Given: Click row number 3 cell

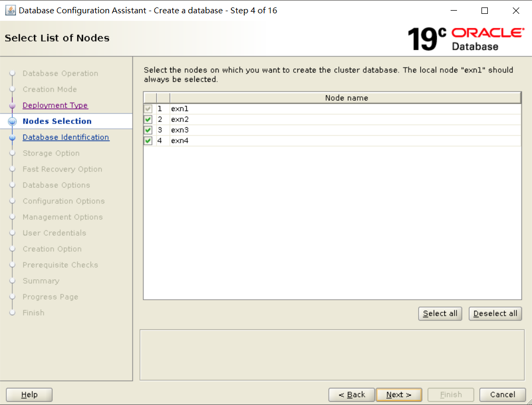Looking at the screenshot, I should coord(163,130).
